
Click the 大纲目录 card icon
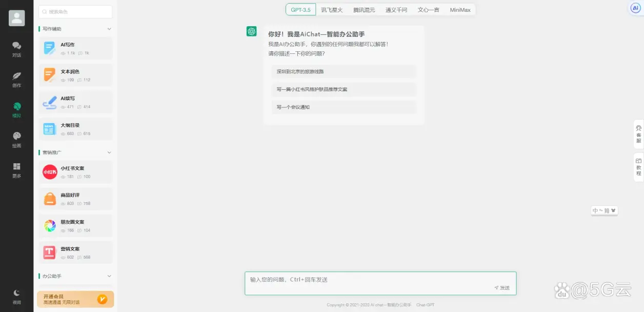[50, 129]
